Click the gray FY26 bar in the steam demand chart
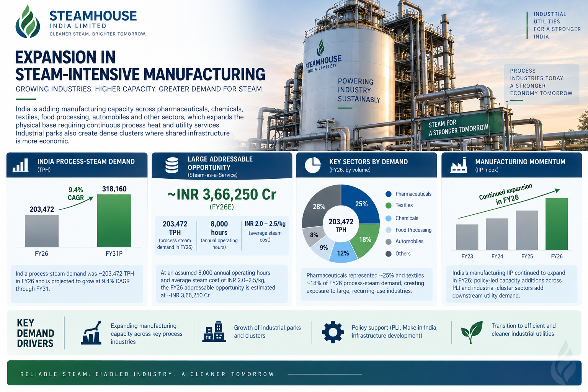This screenshot has width=588, height=392. [x=42, y=231]
